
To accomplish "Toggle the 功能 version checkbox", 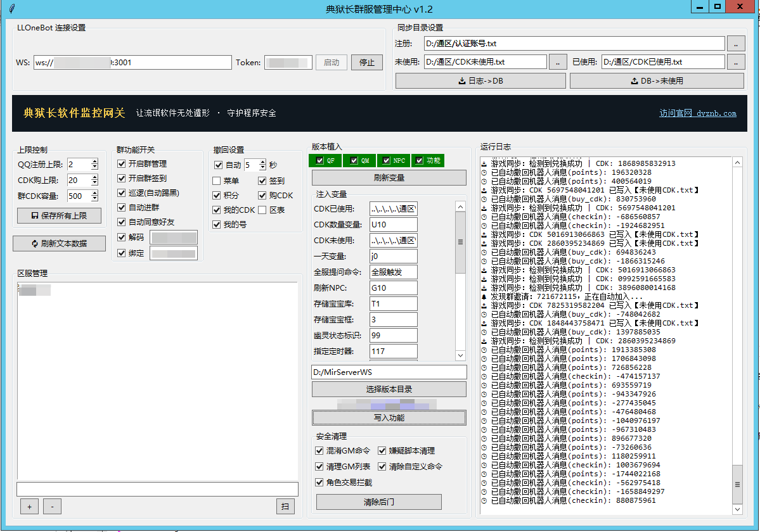I will point(419,160).
